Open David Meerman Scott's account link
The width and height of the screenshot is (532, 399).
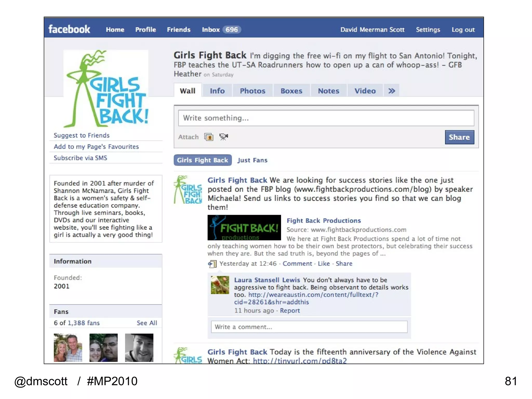[373, 30]
